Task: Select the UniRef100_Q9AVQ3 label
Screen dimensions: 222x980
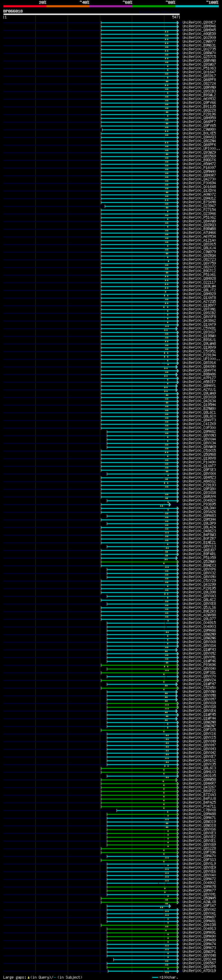Action: click(x=199, y=137)
